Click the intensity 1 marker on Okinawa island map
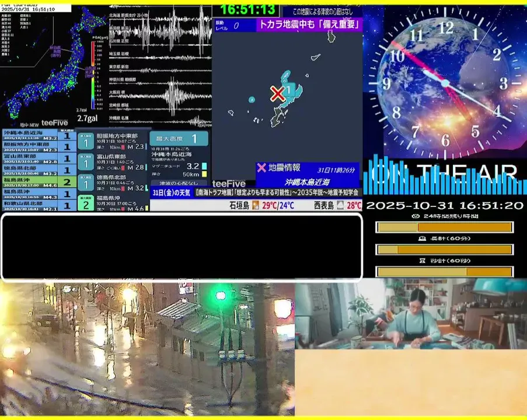Screen dimensions: 527x420 (x=288, y=90)
